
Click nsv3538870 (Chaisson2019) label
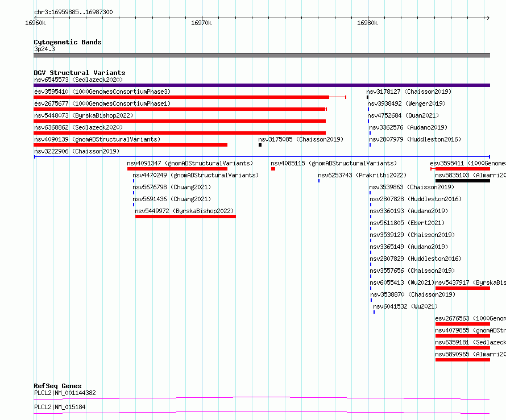413,294
